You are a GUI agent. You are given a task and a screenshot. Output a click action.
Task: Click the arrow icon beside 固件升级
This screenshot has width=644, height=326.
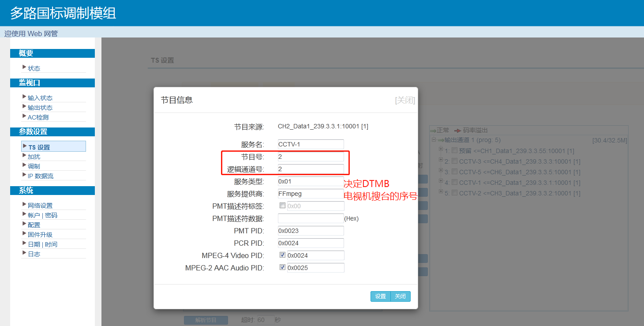[24, 234]
